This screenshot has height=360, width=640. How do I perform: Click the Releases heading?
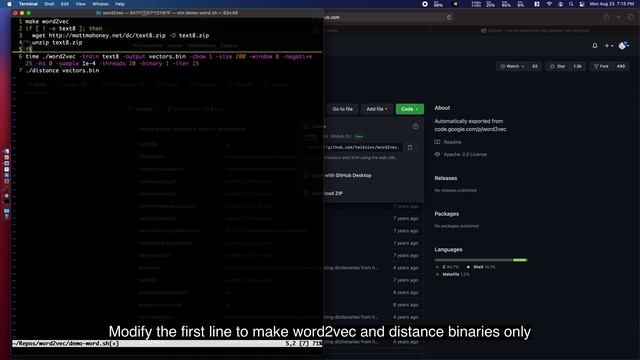click(x=446, y=178)
